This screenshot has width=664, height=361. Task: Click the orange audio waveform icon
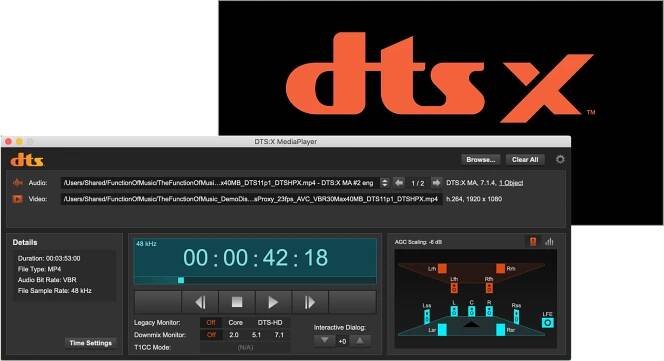[x=17, y=183]
